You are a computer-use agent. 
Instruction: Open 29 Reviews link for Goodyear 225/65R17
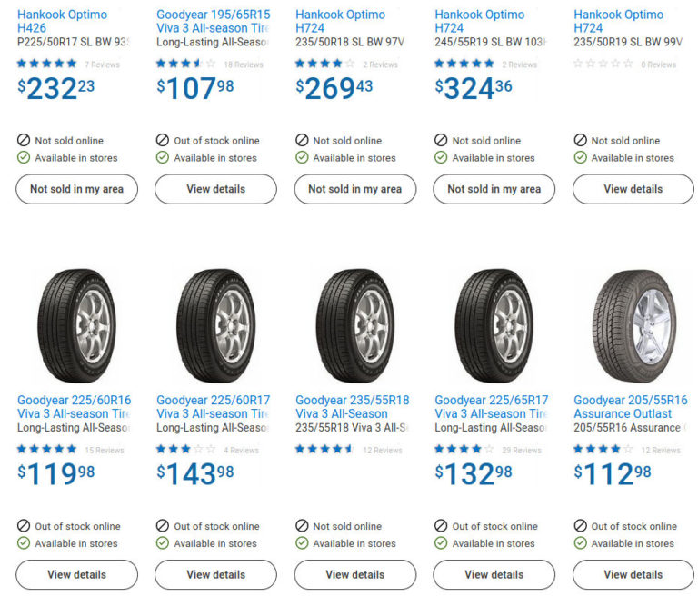point(522,451)
